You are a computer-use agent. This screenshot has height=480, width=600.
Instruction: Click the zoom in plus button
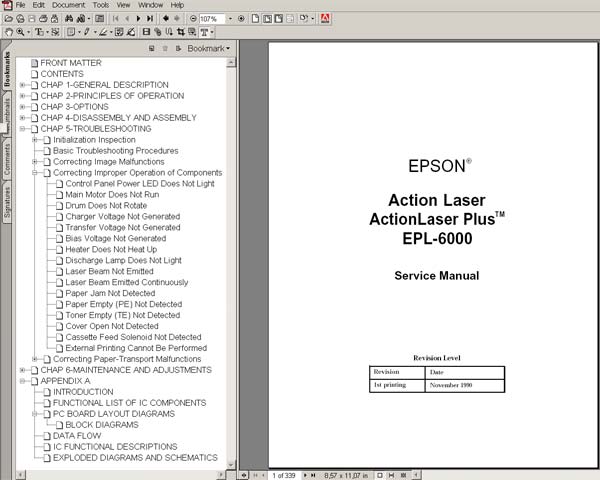pos(241,18)
